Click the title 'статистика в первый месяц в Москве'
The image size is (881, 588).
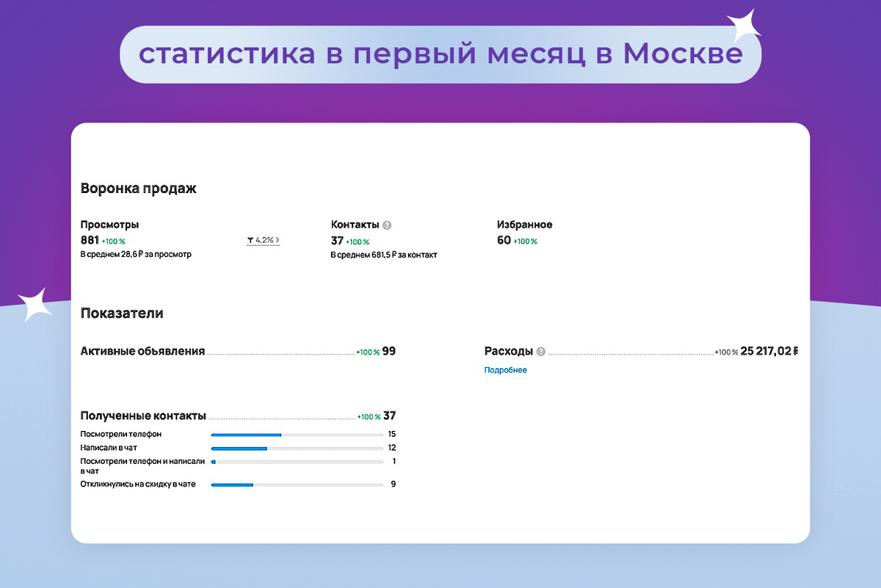click(440, 54)
